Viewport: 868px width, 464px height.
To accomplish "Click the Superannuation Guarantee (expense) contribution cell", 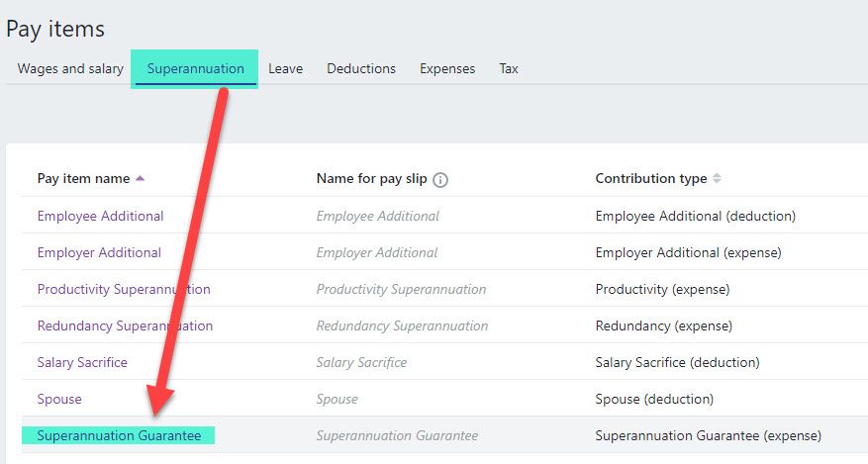I will [x=708, y=435].
